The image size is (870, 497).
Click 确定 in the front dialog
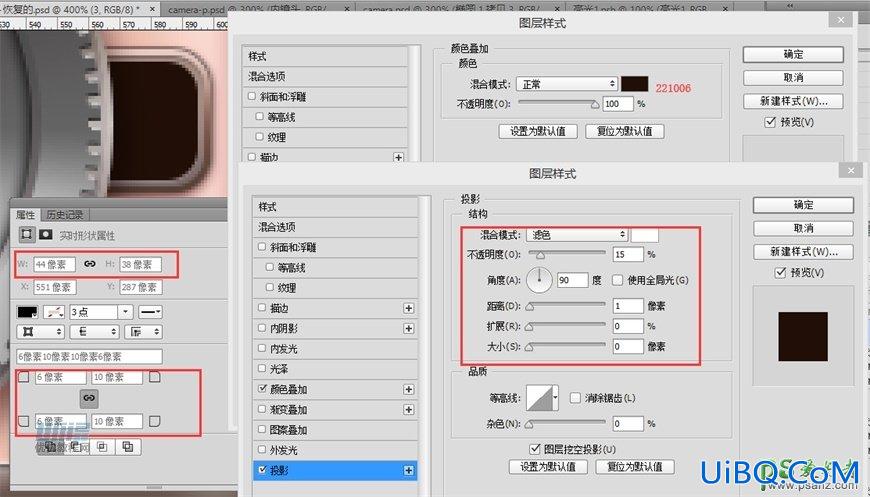coord(803,205)
